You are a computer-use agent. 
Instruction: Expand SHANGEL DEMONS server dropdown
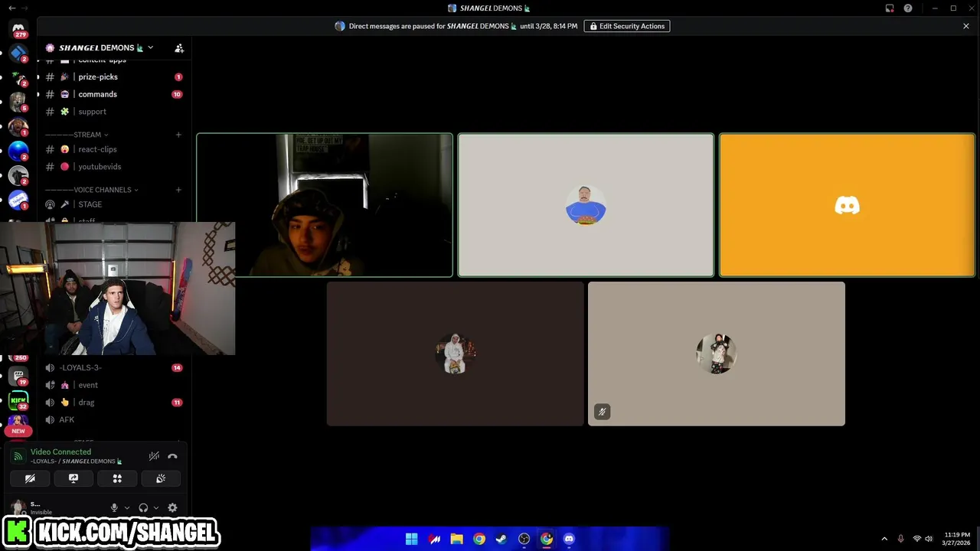tap(150, 47)
